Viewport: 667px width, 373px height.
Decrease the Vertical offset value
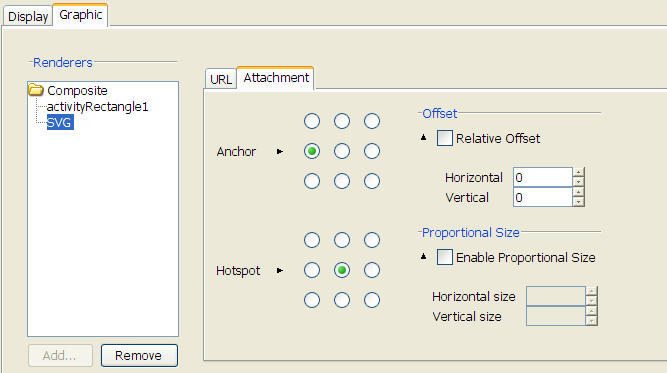pos(579,202)
